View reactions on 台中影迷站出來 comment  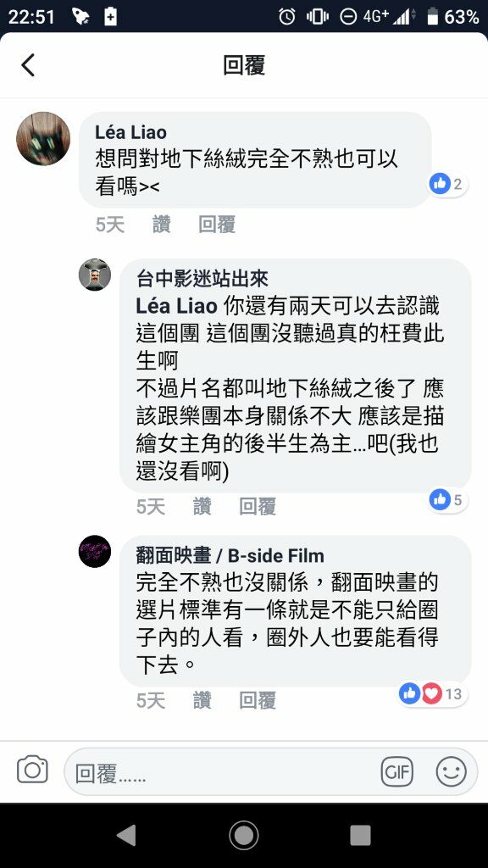(x=447, y=500)
